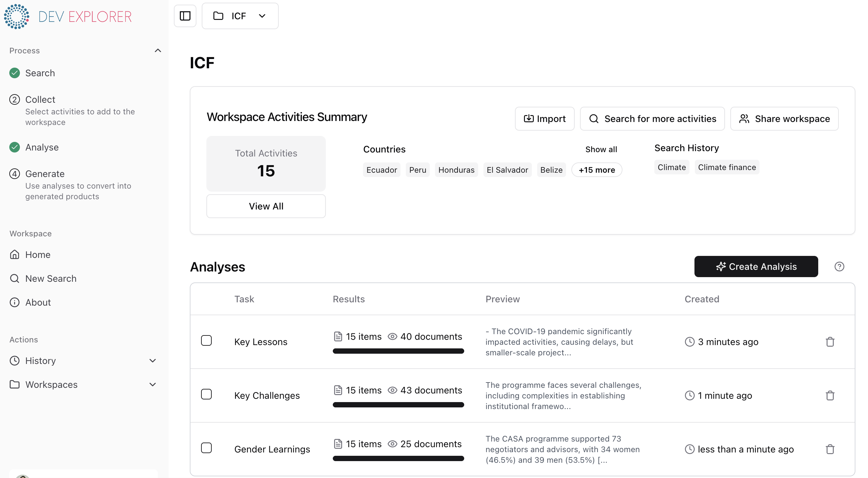Delete the Key Lessons analysis

(x=830, y=342)
